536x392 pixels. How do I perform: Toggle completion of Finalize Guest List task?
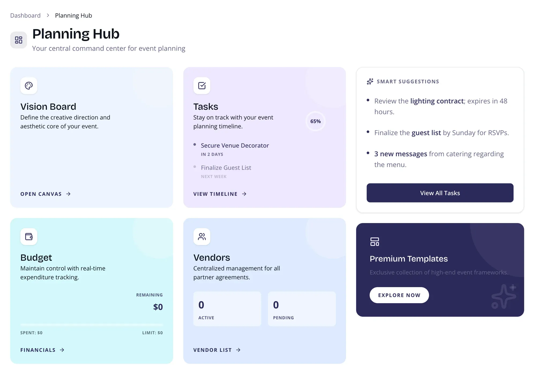(x=195, y=167)
